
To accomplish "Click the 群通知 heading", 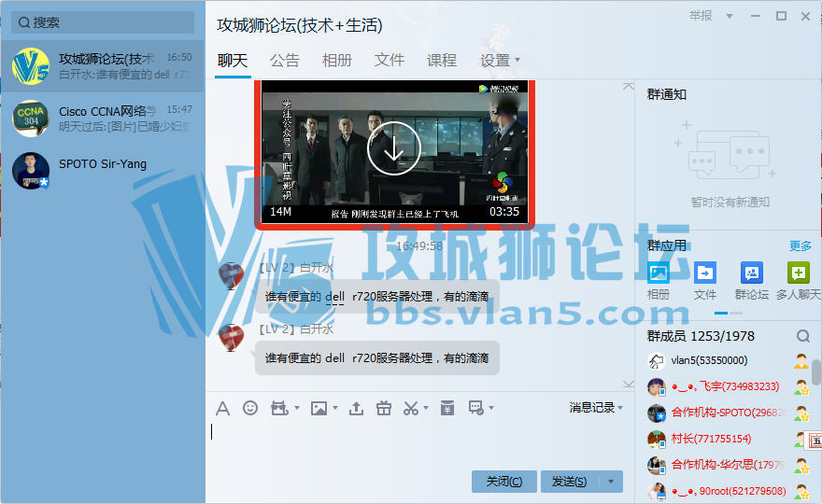I will pyautogui.click(x=666, y=94).
